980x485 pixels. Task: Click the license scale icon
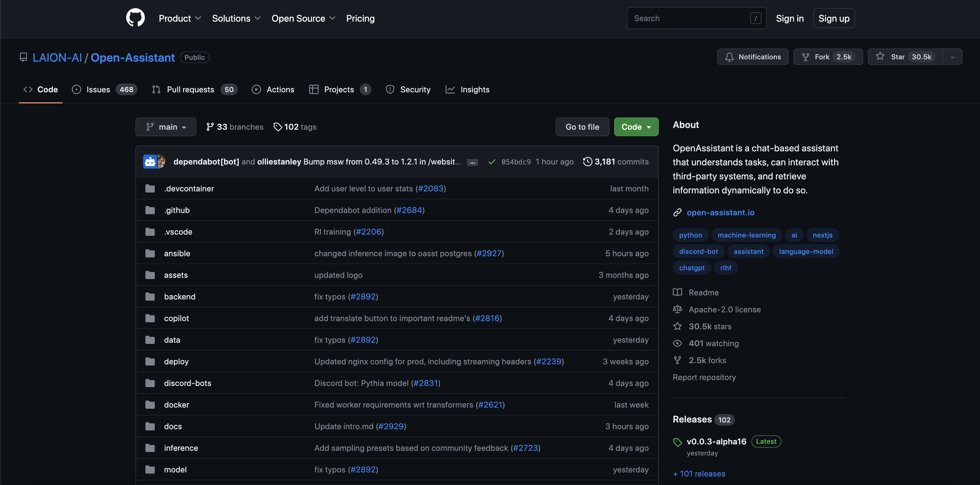tap(677, 309)
